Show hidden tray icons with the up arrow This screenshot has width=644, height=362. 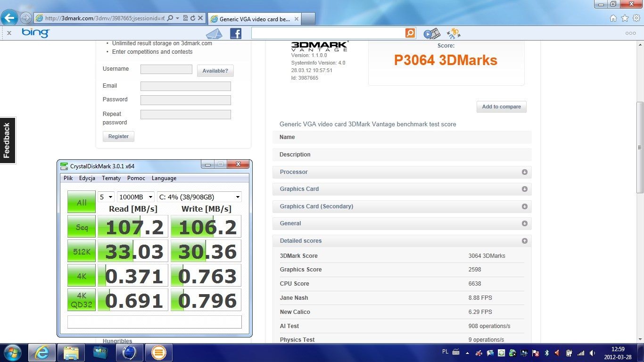[x=467, y=353]
